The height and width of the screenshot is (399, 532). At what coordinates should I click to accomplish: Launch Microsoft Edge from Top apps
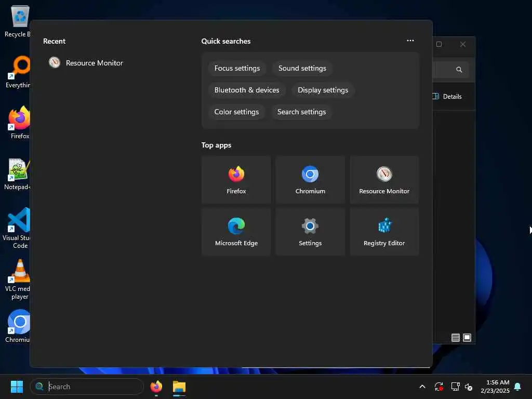click(x=236, y=231)
